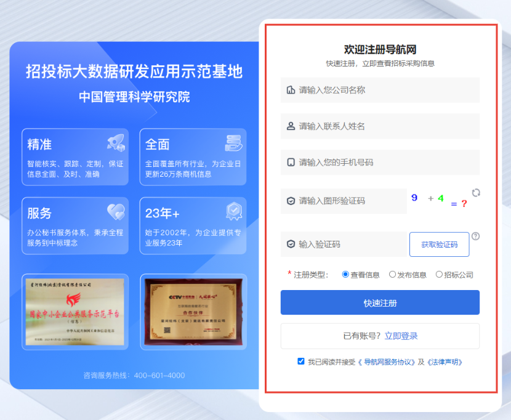Open the 立即登录 link
The width and height of the screenshot is (511, 420).
pyautogui.click(x=401, y=336)
